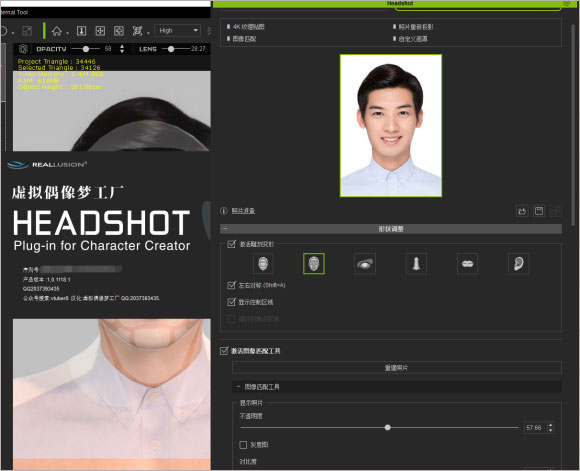Select the full head sculpt icon
This screenshot has height=471, width=580.
coord(263,264)
